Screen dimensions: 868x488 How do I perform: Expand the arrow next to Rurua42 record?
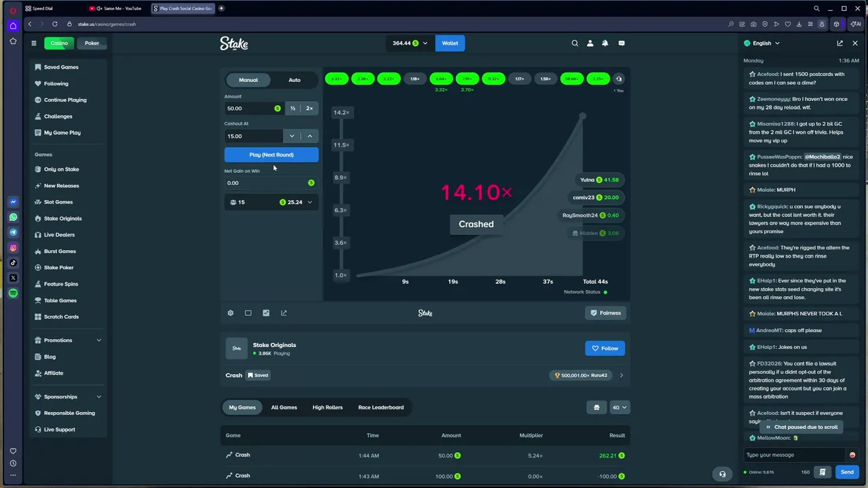pyautogui.click(x=621, y=375)
